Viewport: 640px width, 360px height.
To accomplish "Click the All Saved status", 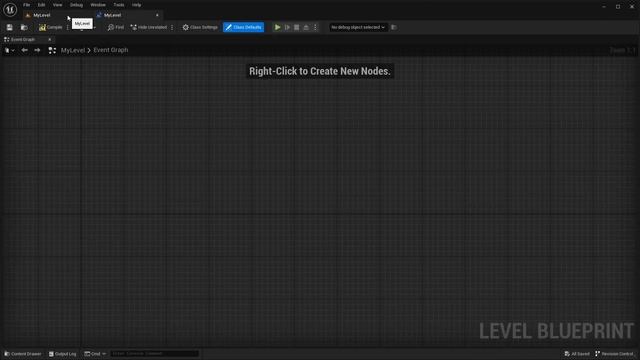I will click(577, 354).
